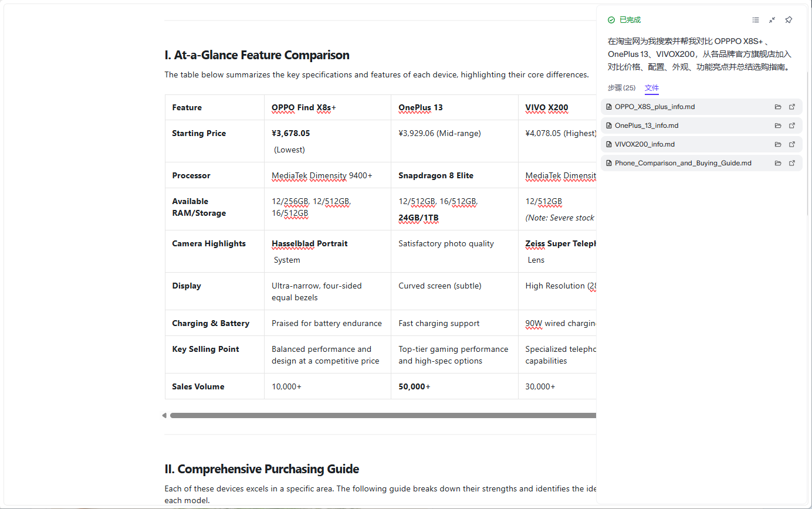Click the list view icon in panel header
Screen dimensions: 812x509
[x=756, y=20]
